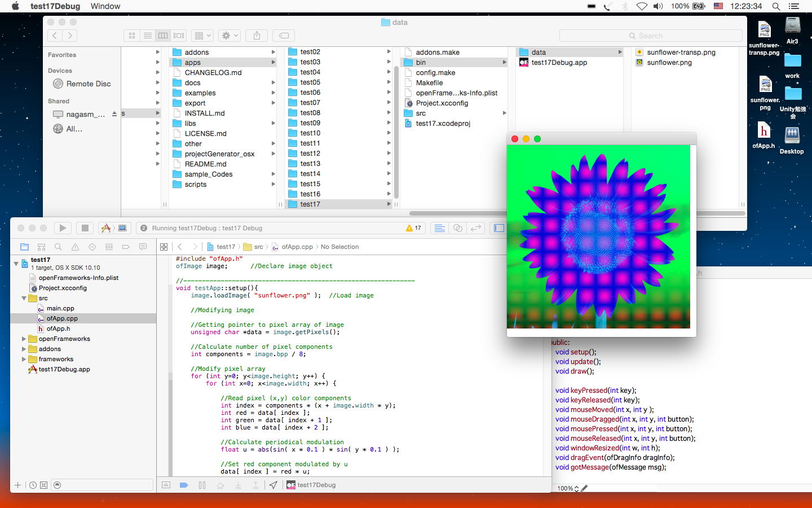Switch Finder to icon view
This screenshot has height=508, width=812.
(x=132, y=36)
